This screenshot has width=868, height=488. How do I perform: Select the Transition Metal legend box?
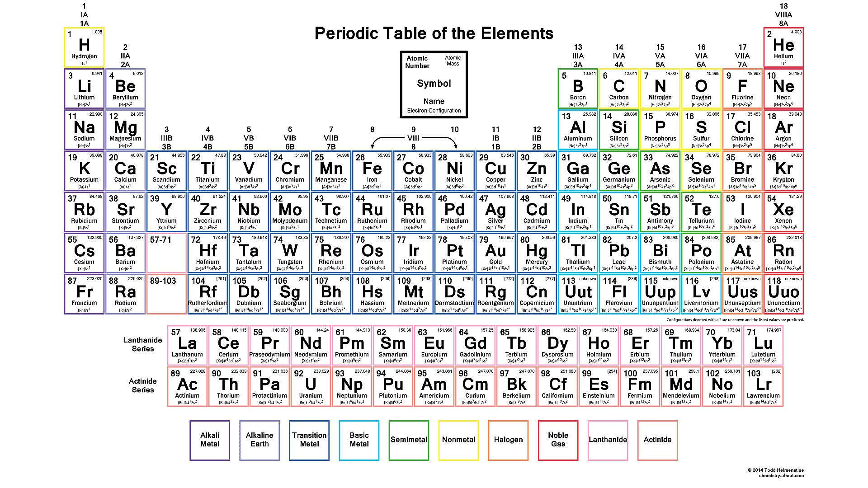(x=309, y=441)
